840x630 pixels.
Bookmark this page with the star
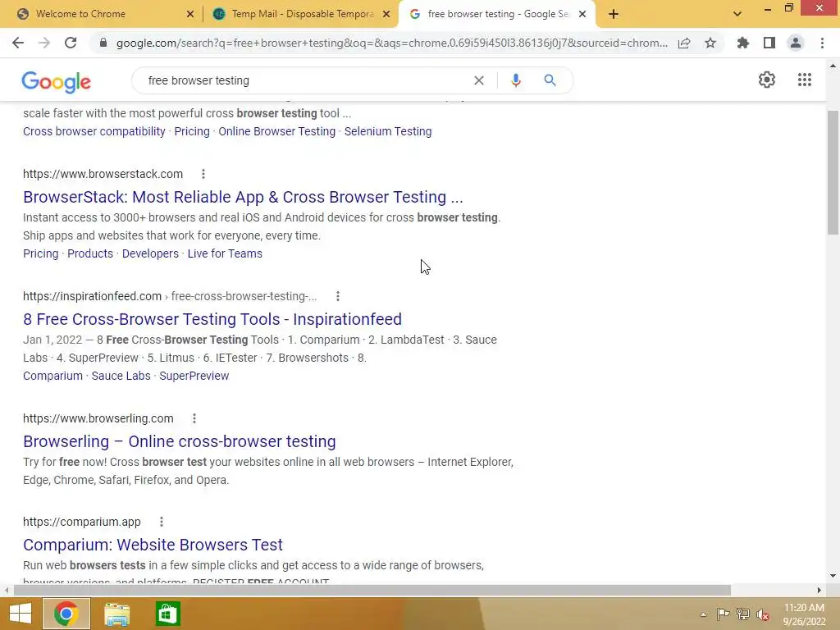710,43
